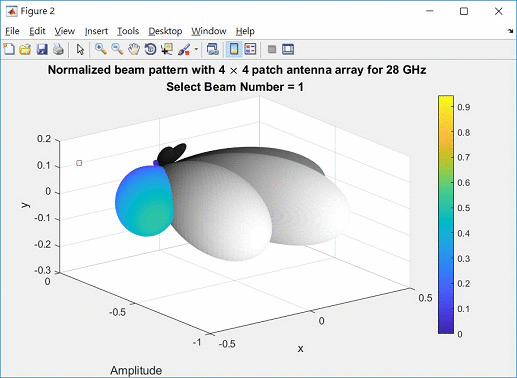
Task: Open the Tools menu
Action: 128,31
